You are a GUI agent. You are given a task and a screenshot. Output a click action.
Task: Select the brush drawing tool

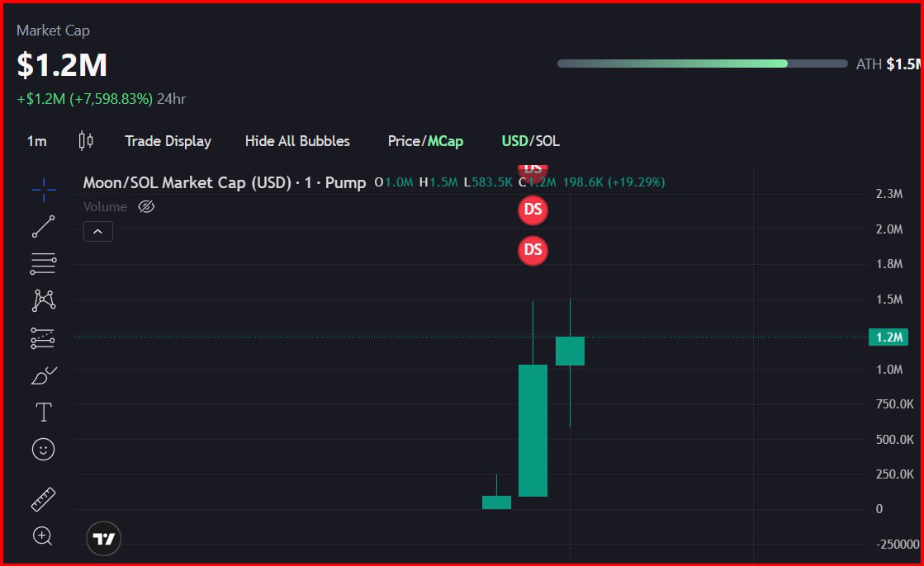coord(44,375)
